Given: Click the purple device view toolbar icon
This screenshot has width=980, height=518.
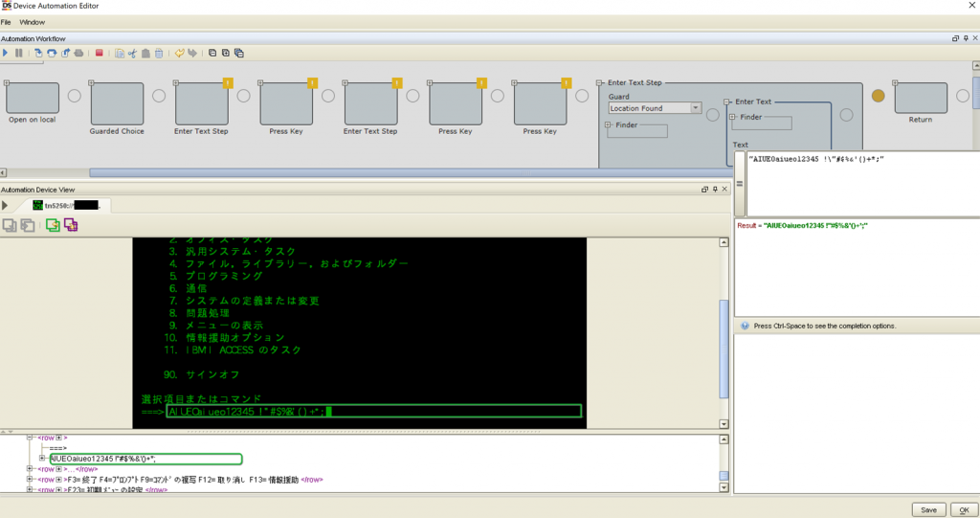Looking at the screenshot, I should pos(71,225).
